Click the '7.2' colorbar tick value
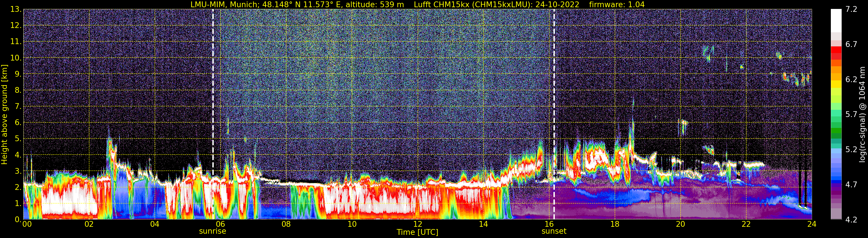The width and height of the screenshot is (868, 238). (x=851, y=10)
